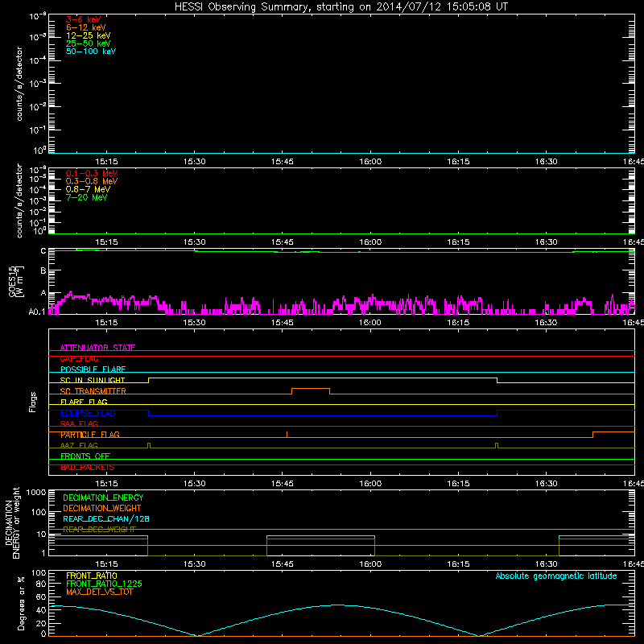644x644 pixels.
Task: Click the ECLIPSE_FLAG label
Action: pyautogui.click(x=88, y=413)
